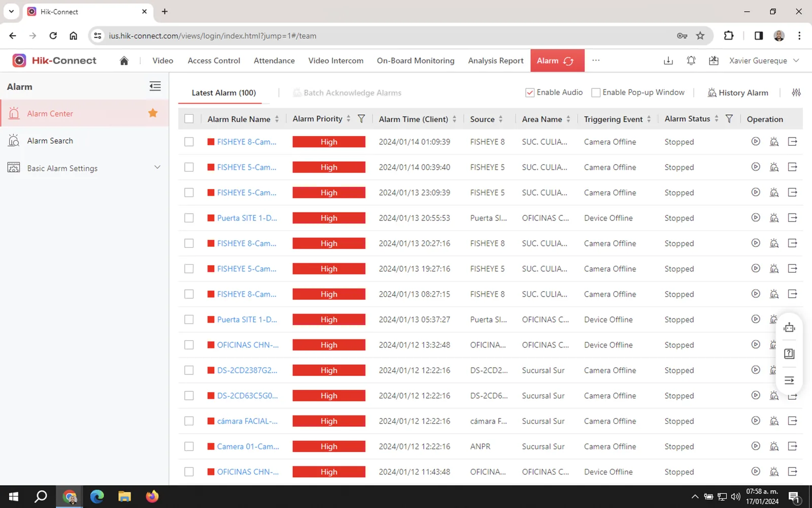Open the Analysis Report menu
Image resolution: width=812 pixels, height=508 pixels.
point(495,60)
